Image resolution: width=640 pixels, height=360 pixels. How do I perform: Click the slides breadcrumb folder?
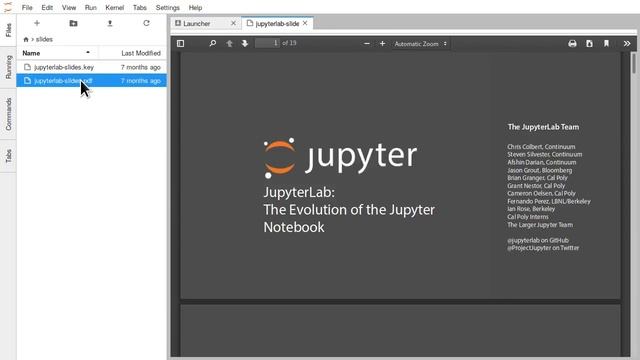pos(44,40)
